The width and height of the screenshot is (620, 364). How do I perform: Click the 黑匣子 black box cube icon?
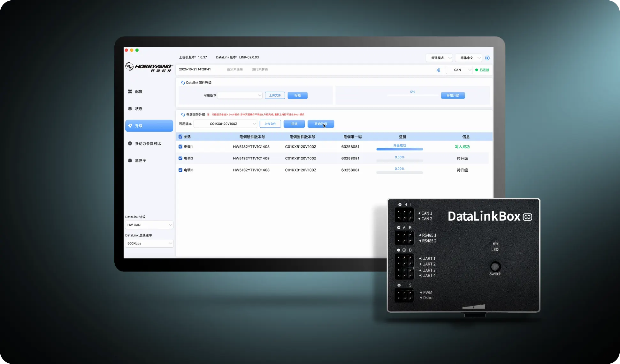pyautogui.click(x=130, y=160)
